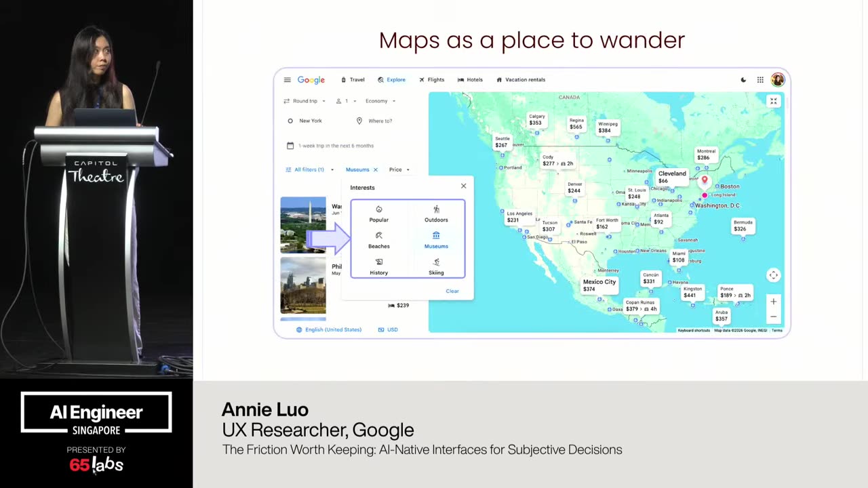Select the Ponce $189 map label

[x=735, y=292]
